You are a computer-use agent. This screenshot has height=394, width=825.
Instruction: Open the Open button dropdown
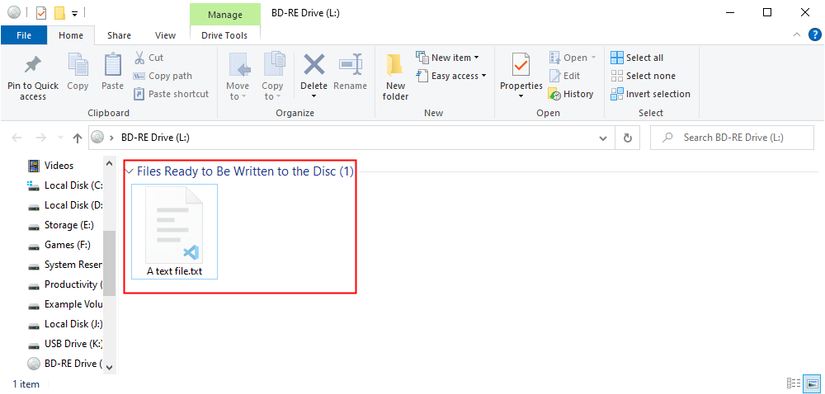click(573, 57)
